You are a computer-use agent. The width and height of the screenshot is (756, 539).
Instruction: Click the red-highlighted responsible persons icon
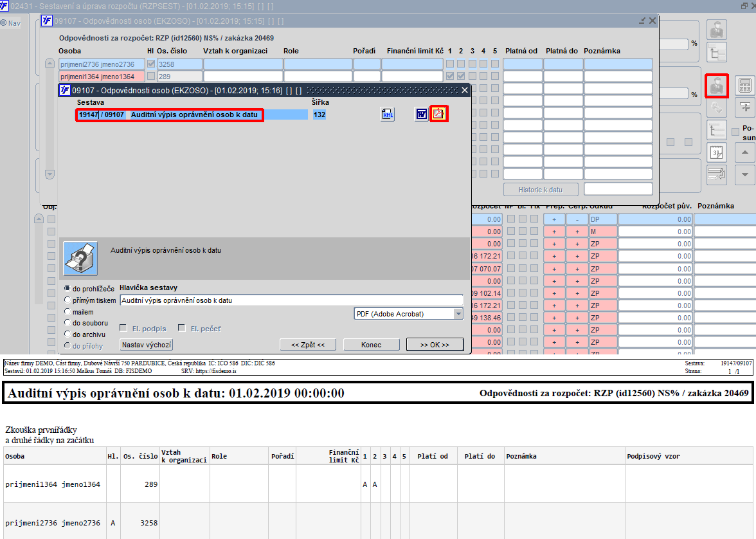716,86
